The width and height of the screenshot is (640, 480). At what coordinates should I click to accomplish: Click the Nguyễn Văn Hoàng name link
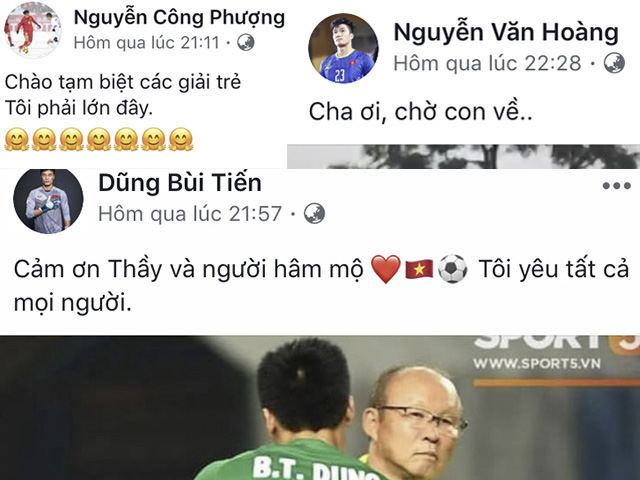tap(506, 32)
